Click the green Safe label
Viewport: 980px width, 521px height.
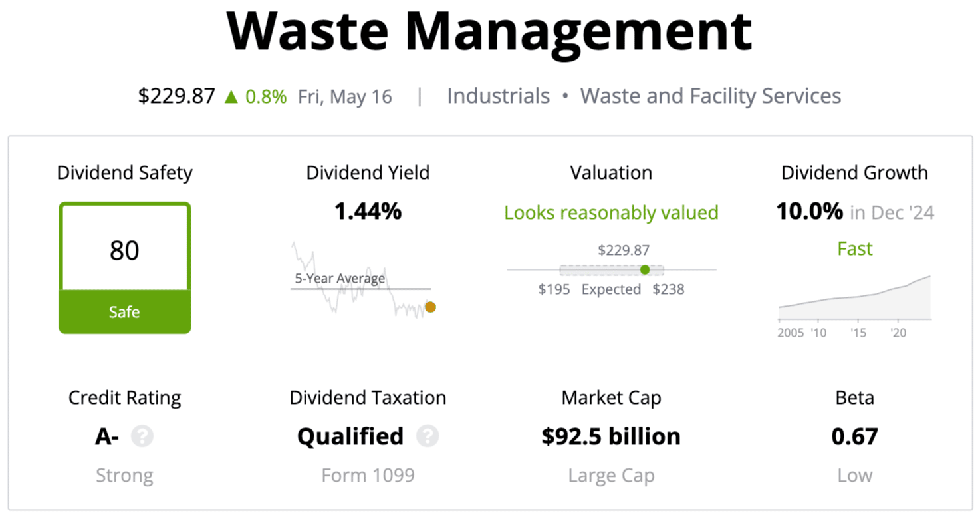(124, 311)
